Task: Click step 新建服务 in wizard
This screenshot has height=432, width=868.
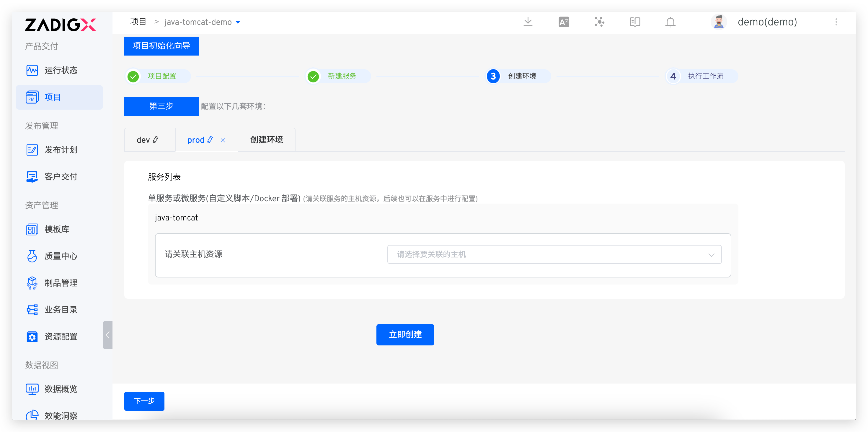Action: coord(338,76)
